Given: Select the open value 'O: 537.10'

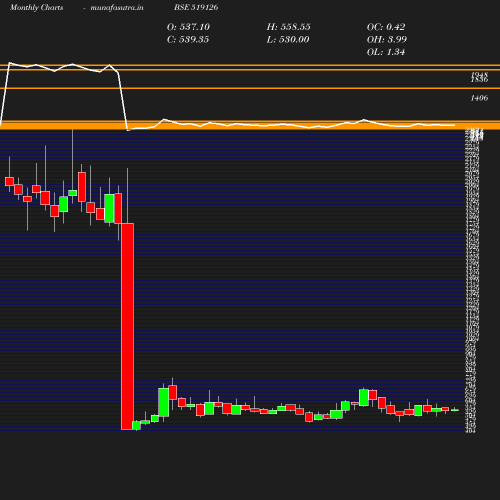Looking at the screenshot, I should (x=188, y=27).
